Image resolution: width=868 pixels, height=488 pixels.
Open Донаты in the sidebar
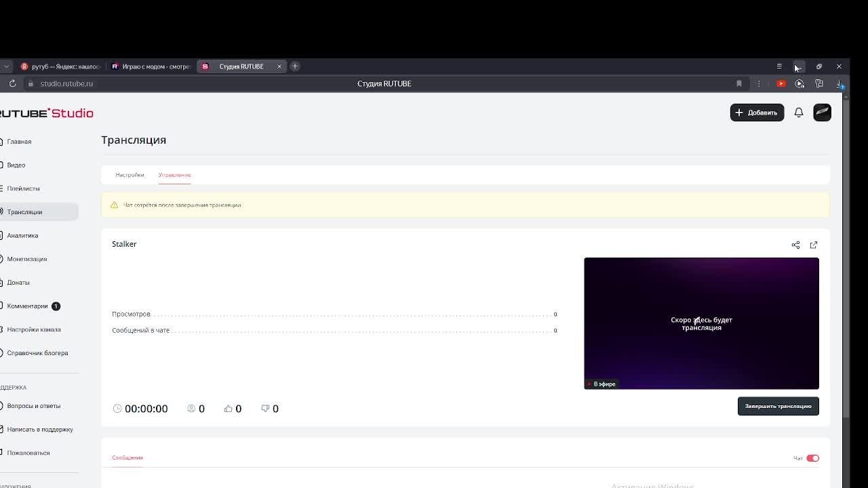click(x=18, y=283)
